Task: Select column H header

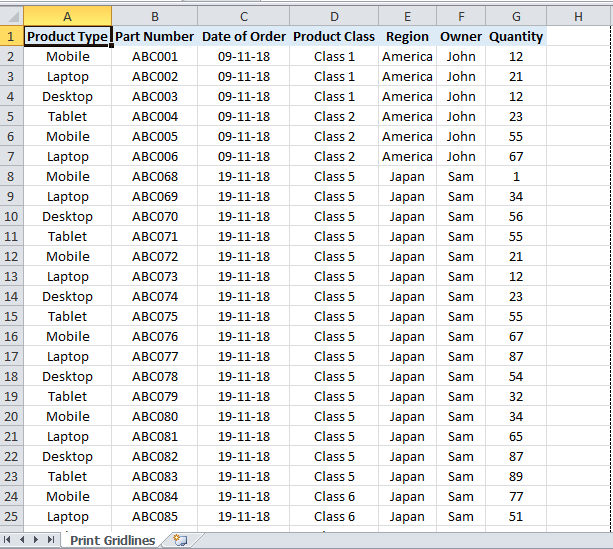Action: point(579,16)
